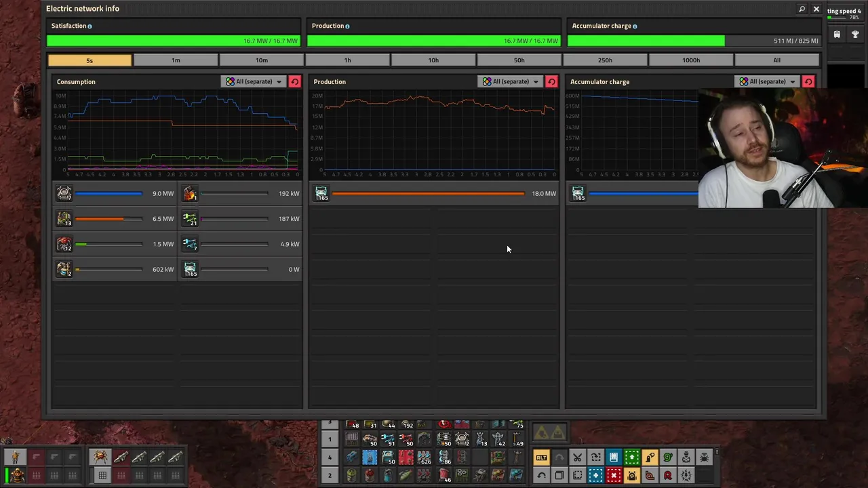Click the Production progress bar at top
Viewport: 868px width, 488px height.
click(x=433, y=41)
